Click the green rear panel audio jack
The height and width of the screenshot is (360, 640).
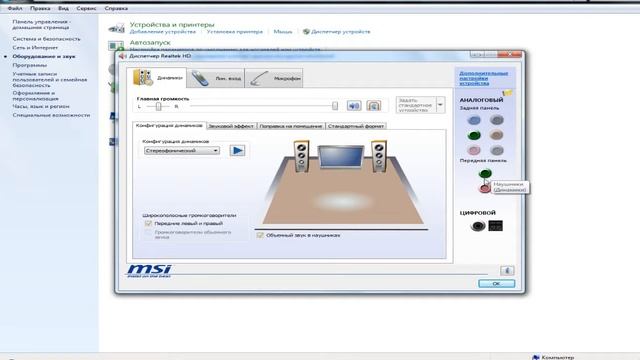474,135
